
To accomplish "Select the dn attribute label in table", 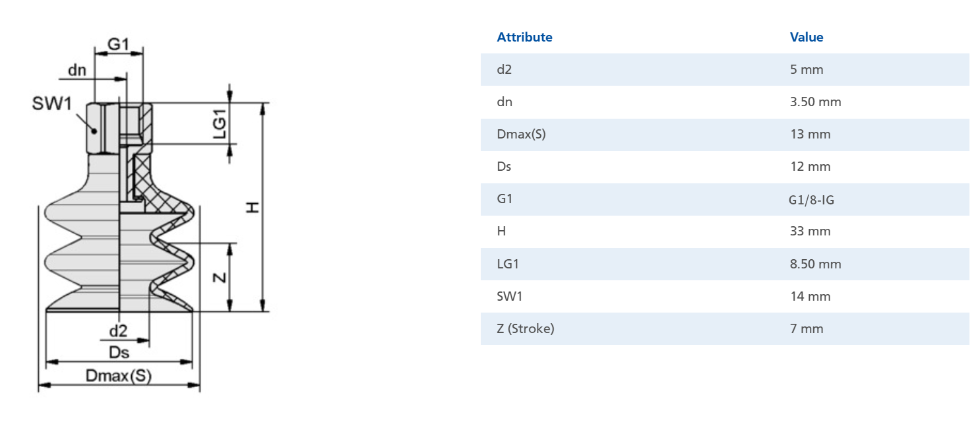I will [x=504, y=102].
